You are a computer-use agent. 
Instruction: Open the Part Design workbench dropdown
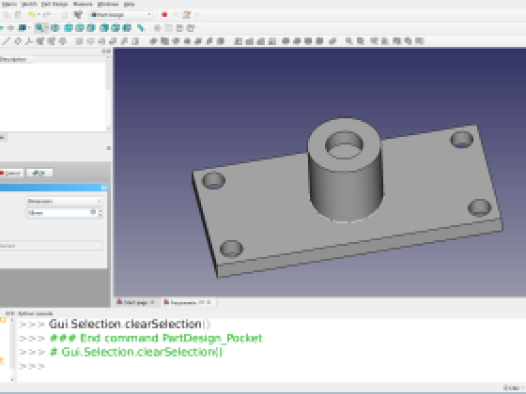121,15
